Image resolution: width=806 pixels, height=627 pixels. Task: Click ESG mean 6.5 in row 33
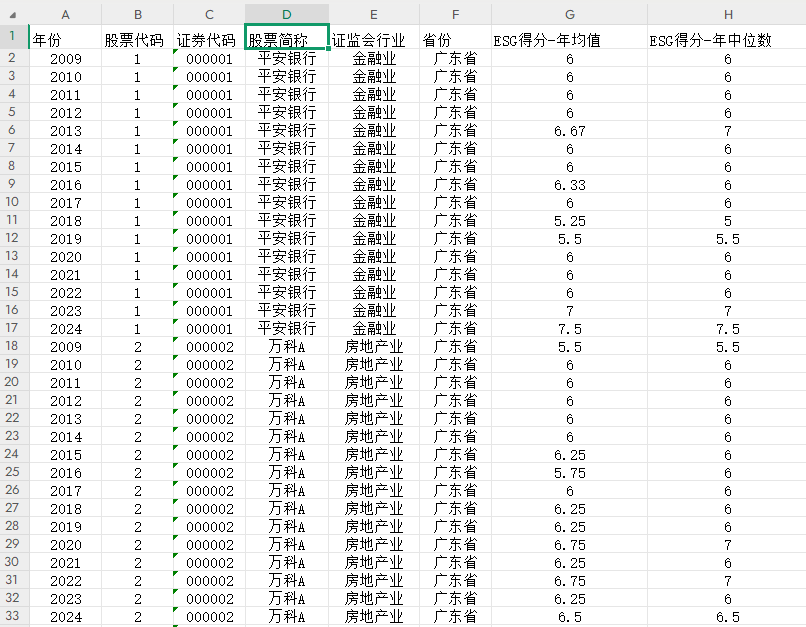(570, 616)
